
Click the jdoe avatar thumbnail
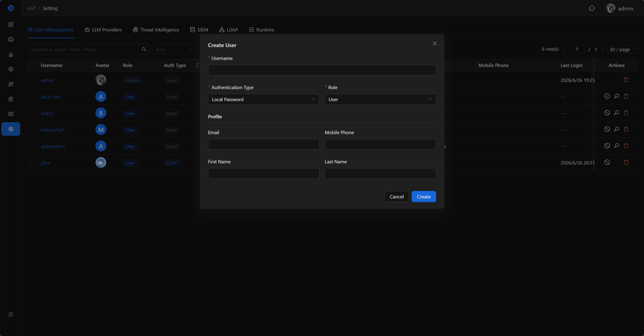tap(101, 162)
